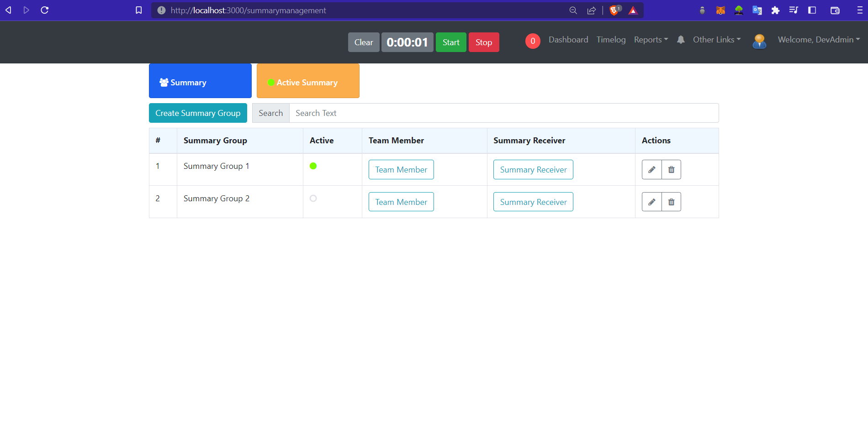The image size is (868, 439).
Task: Switch to the Active Summary tab
Action: click(308, 81)
